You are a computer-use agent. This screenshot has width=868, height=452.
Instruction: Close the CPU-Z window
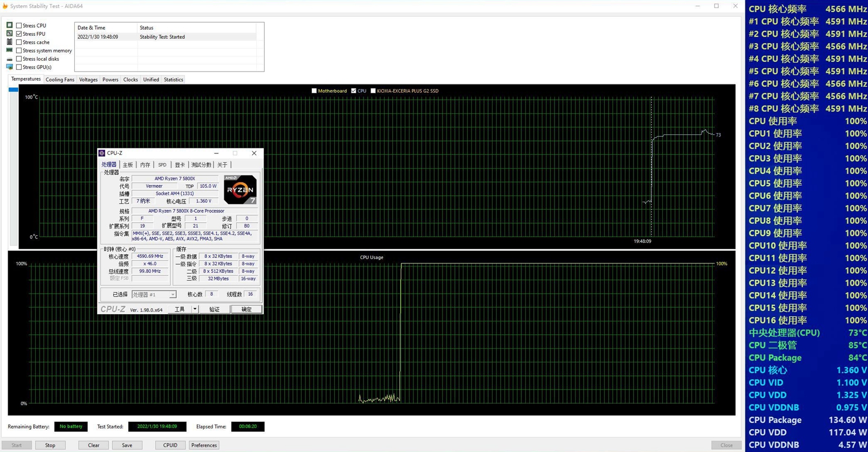coord(254,153)
